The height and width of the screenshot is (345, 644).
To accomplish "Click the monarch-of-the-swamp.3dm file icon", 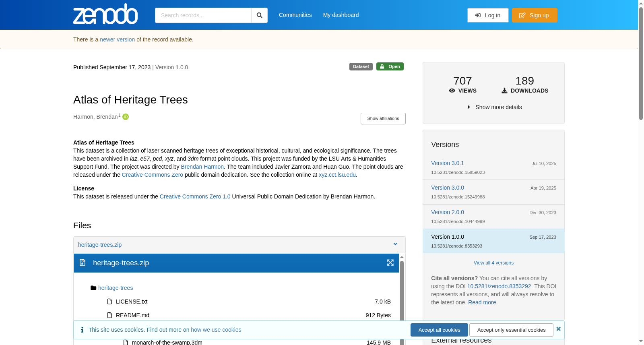I will 126,343.
